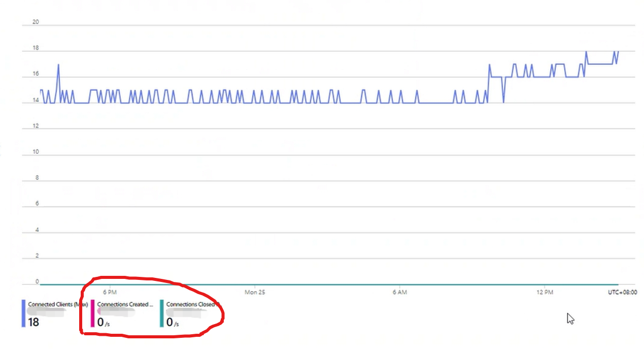This screenshot has height=349, width=644.
Task: Click the 6 PM x-axis label
Action: (110, 292)
